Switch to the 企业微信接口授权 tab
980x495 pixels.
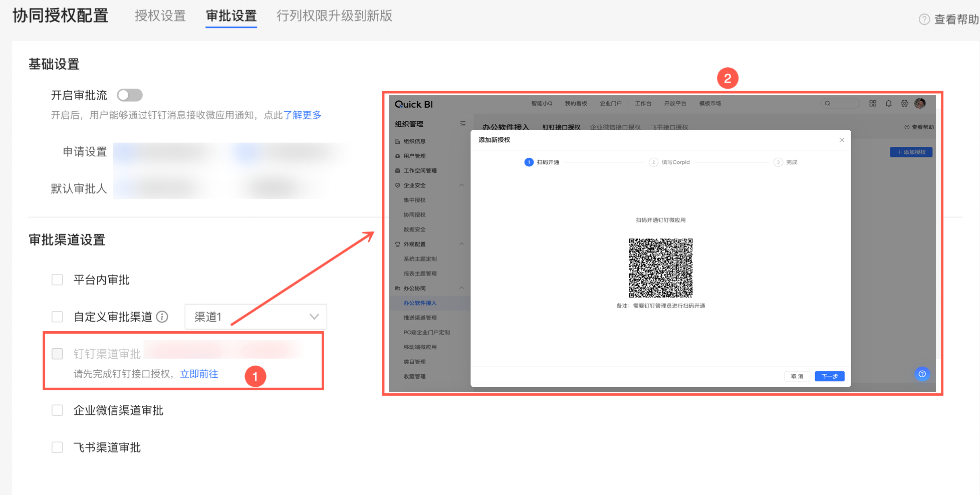615,127
